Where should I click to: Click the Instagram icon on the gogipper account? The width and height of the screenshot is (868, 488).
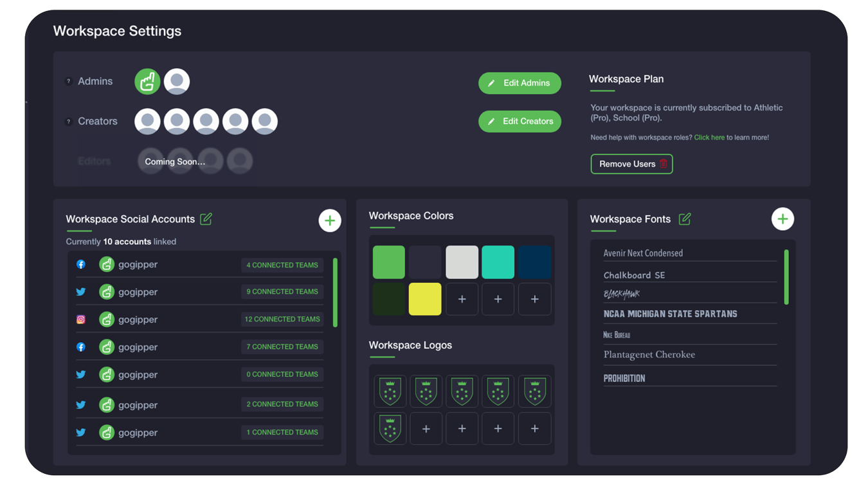80,319
